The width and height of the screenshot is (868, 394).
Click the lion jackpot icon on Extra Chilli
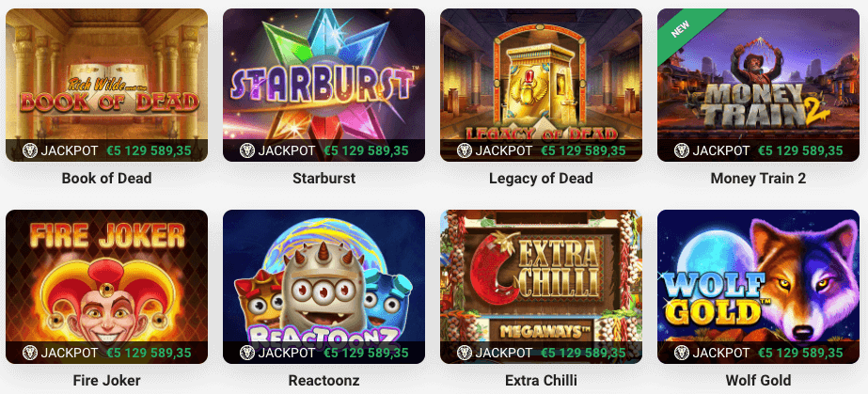click(464, 353)
